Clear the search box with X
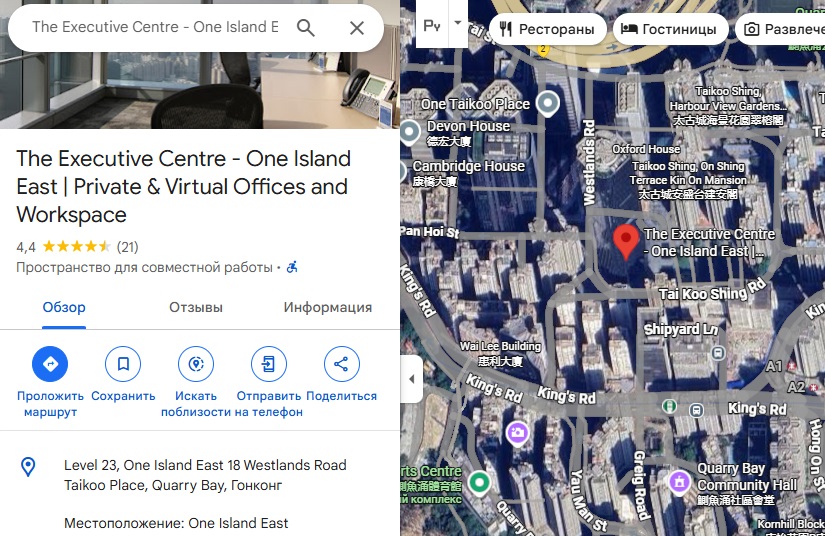Screen dimensions: 825x536 (357, 28)
